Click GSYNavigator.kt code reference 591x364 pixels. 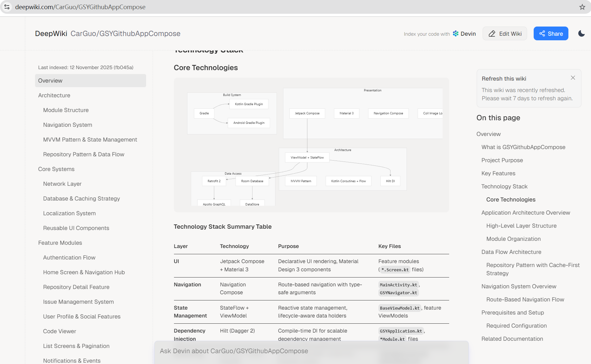pos(398,293)
